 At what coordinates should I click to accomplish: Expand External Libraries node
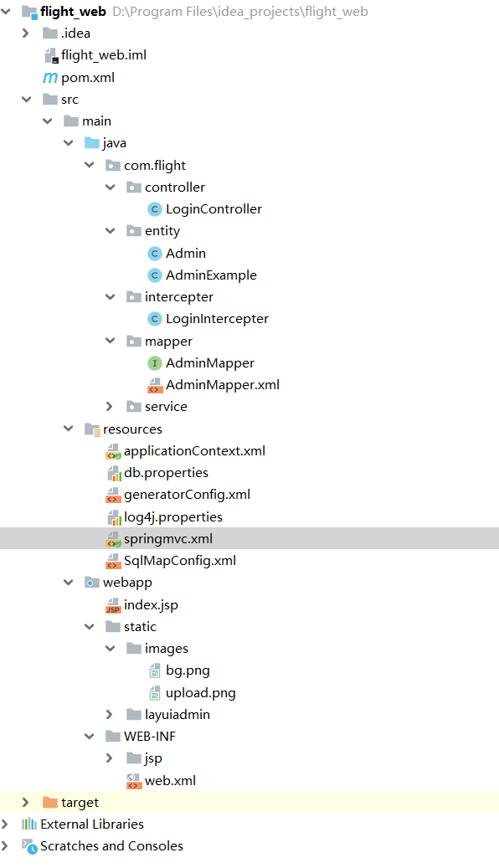5,824
